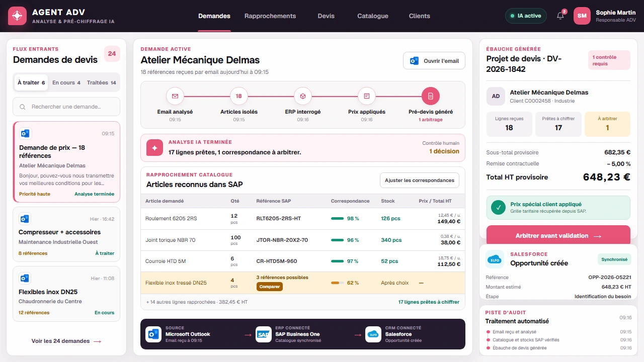Switch to the Demandes tab

[214, 16]
